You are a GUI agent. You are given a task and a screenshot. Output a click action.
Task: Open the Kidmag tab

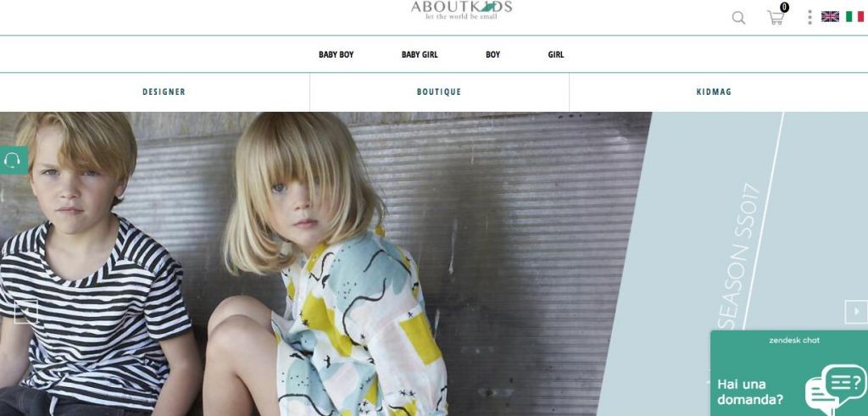click(714, 92)
